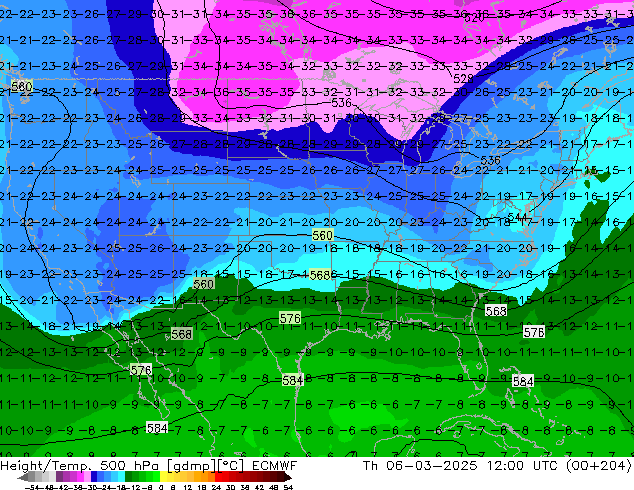This screenshot has width=634, height=490.
Task: Click the 576 label off the Carolina coast
Action: (x=534, y=332)
